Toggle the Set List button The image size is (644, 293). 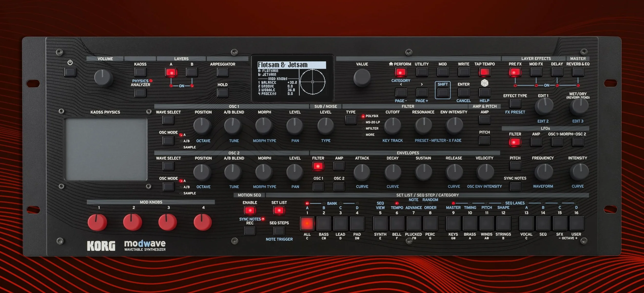[x=279, y=211]
